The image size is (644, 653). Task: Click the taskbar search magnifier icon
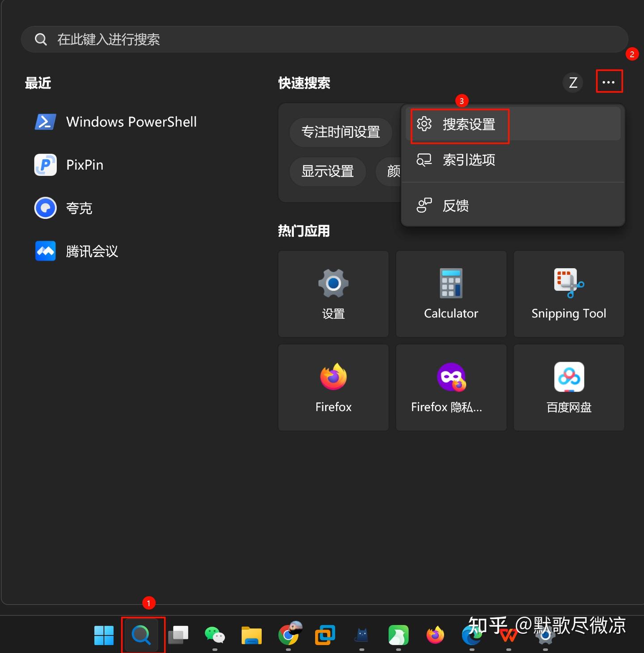pos(141,635)
